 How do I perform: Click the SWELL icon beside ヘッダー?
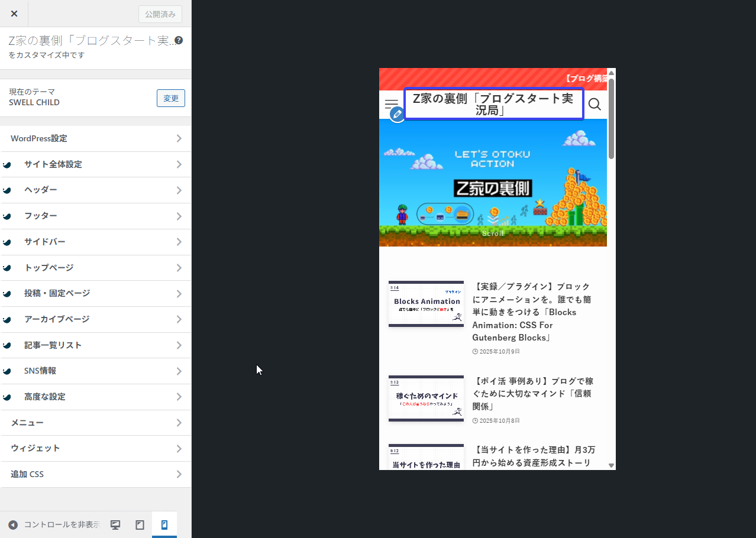click(x=7, y=190)
